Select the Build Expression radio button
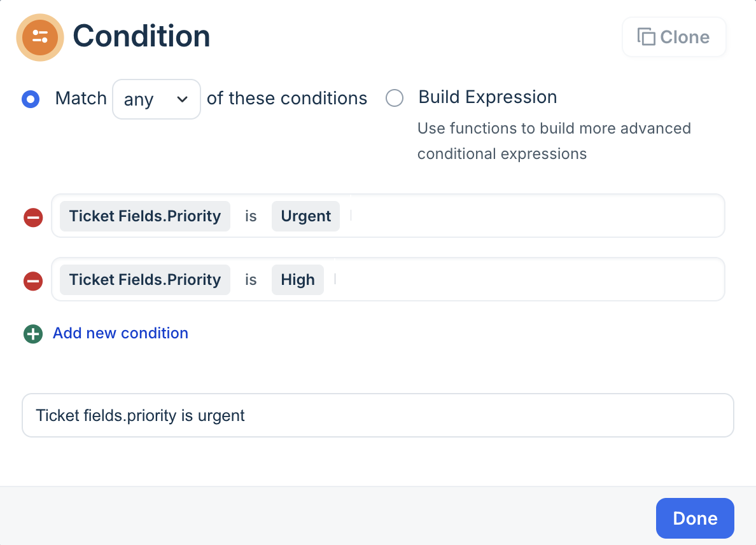756x545 pixels. point(395,98)
